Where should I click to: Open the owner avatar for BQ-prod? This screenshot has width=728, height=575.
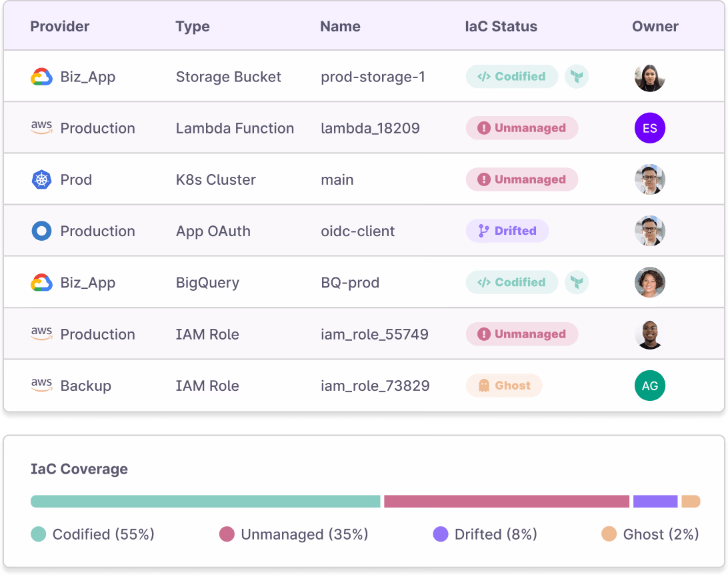pos(649,282)
